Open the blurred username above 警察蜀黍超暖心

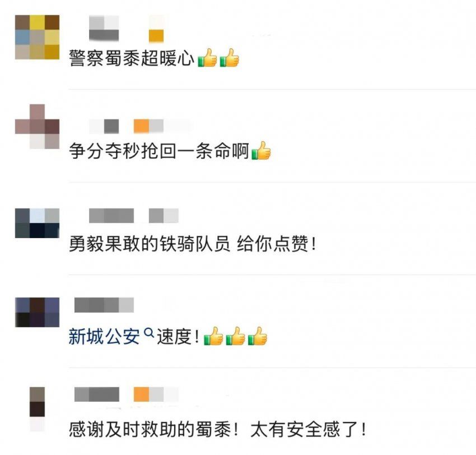[x=104, y=28]
